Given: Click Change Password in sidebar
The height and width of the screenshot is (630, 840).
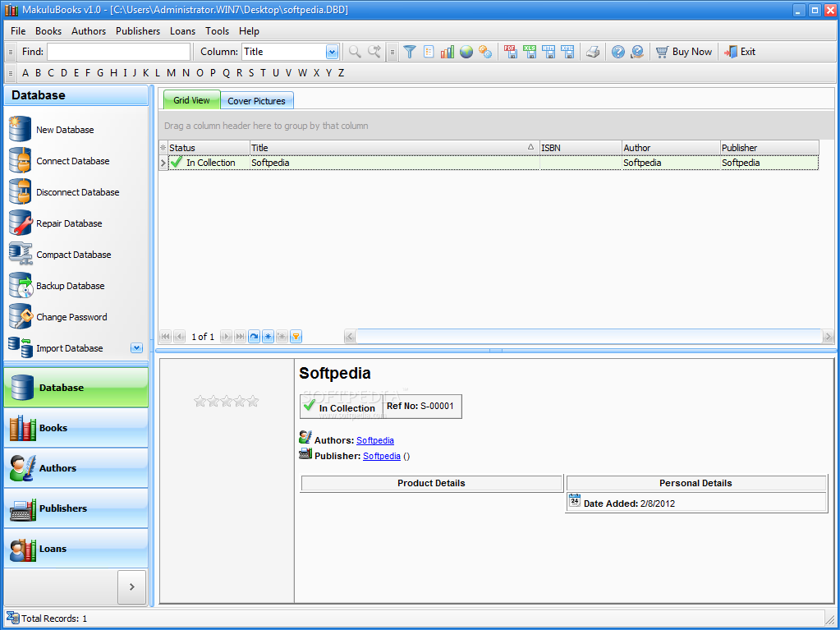Looking at the screenshot, I should click(x=57, y=316).
